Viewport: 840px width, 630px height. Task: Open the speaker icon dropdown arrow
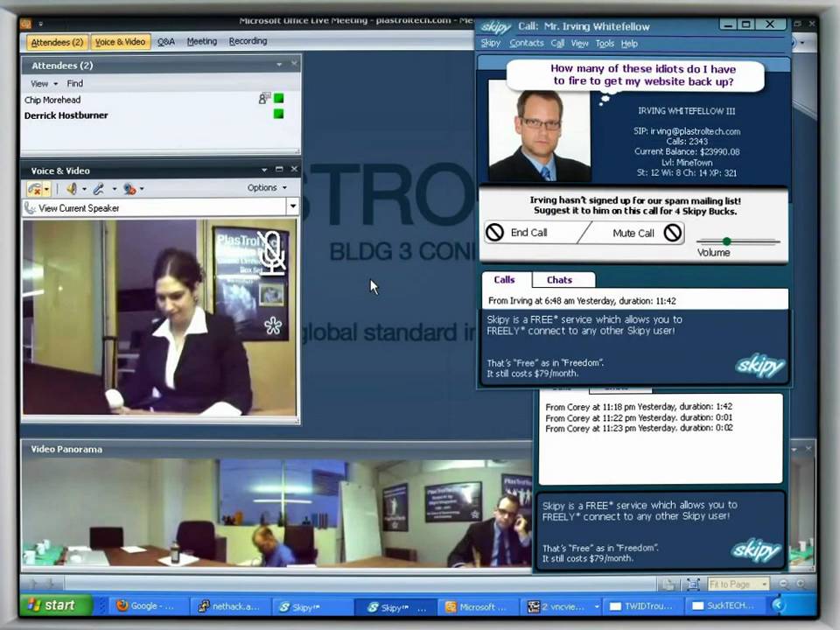tap(84, 189)
